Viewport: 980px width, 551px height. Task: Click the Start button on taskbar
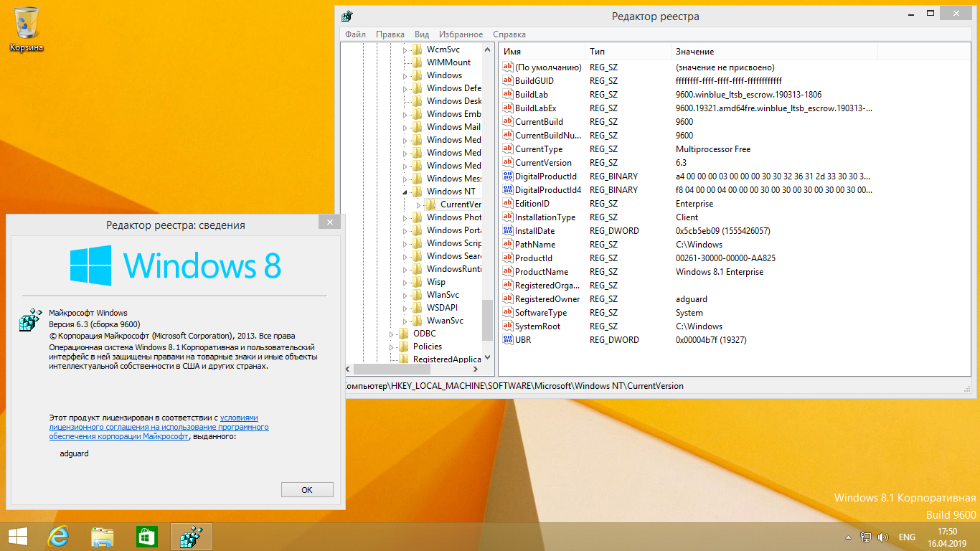17,537
